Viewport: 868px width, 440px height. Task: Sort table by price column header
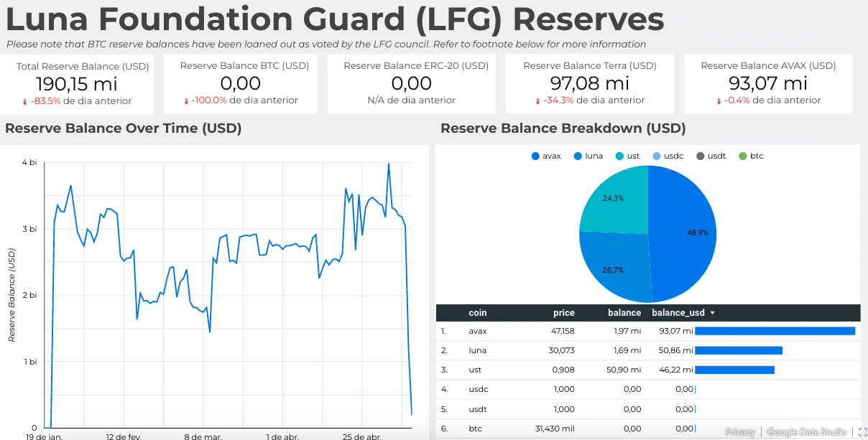click(564, 313)
